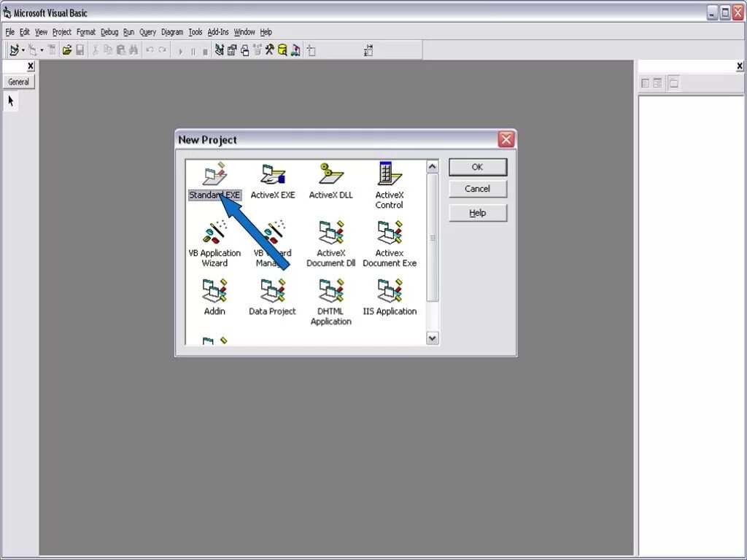Open the Window menu
747x560 pixels.
[244, 32]
